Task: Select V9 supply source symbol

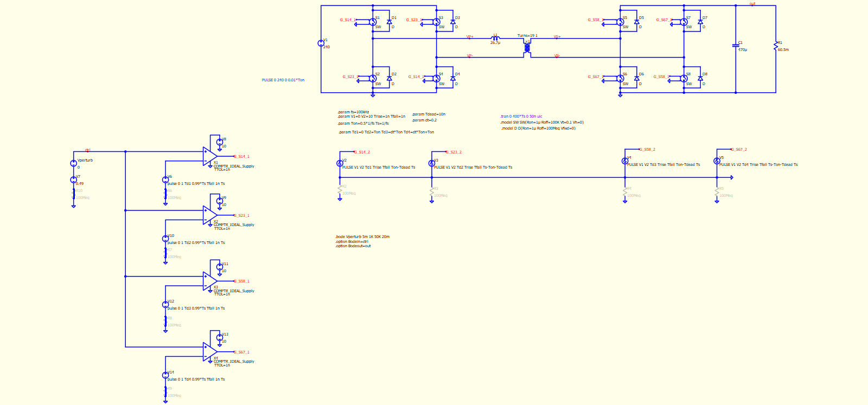Action: [220, 201]
